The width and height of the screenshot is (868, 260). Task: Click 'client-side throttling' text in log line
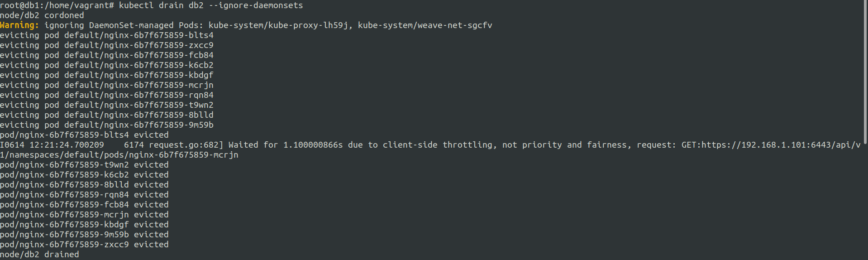437,145
